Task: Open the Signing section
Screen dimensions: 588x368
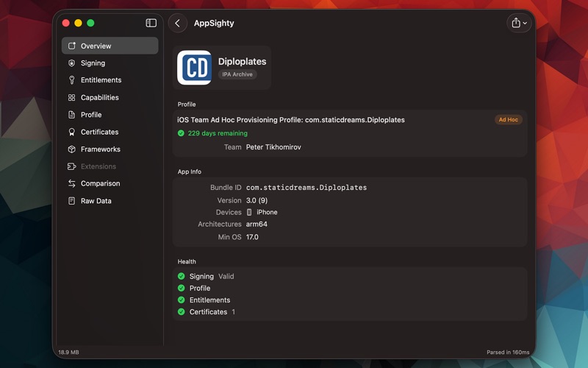Action: [110, 63]
